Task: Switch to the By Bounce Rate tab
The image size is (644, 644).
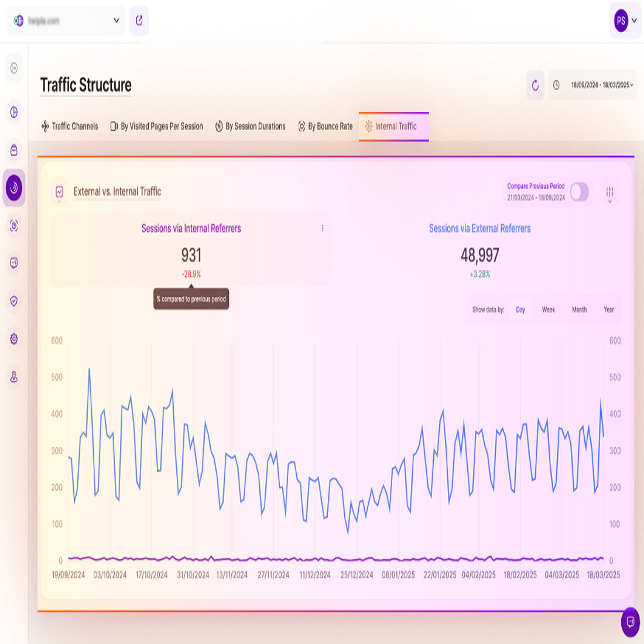Action: tap(326, 126)
